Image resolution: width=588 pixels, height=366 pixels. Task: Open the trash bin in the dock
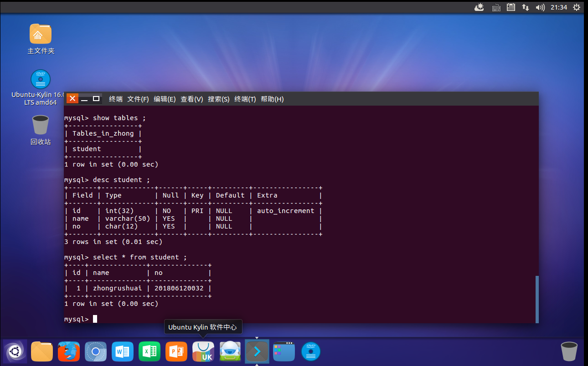569,351
